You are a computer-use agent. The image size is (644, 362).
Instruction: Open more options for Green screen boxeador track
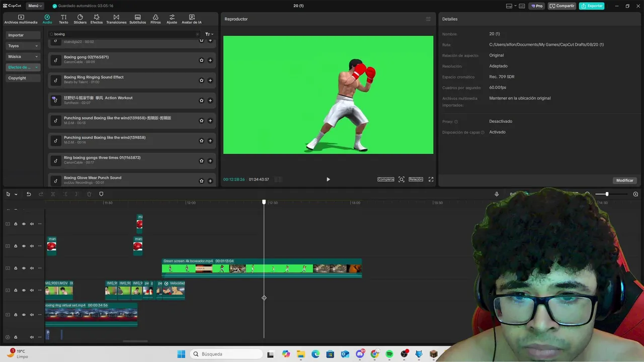tap(40, 268)
